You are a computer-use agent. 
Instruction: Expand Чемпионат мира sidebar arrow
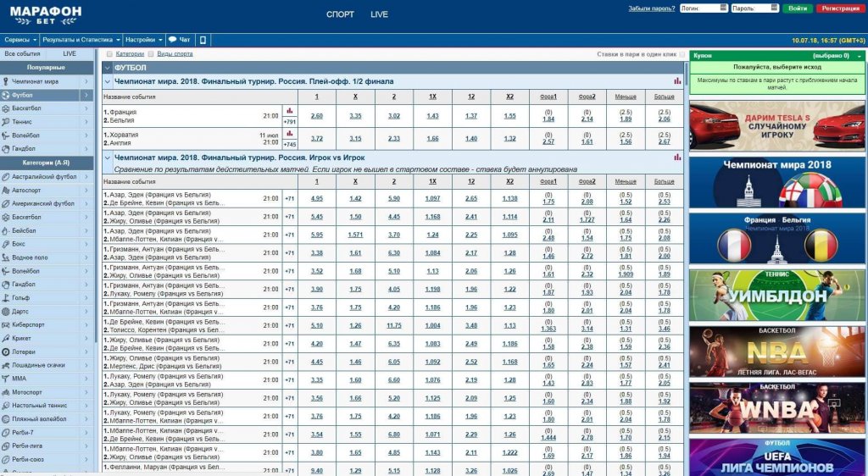point(86,81)
